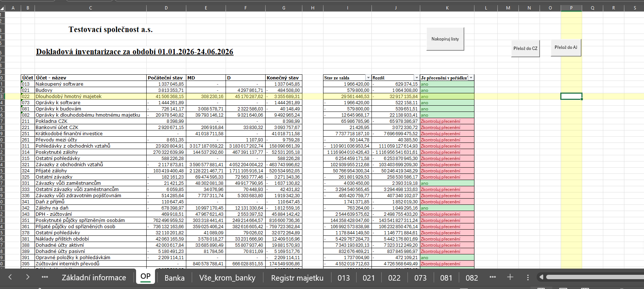Select the selected empty cell in column P
This screenshot has height=289, width=644.
click(571, 96)
